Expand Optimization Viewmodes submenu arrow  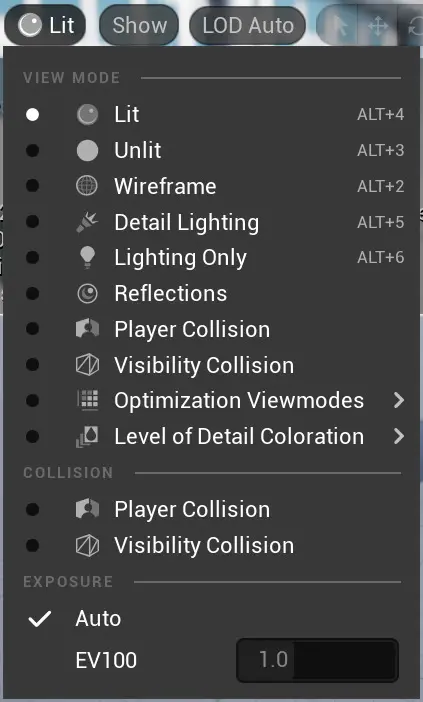(x=398, y=400)
